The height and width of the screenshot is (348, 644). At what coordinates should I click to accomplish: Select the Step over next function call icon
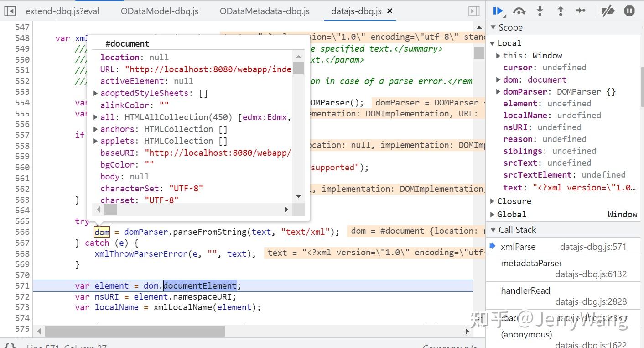pos(519,11)
